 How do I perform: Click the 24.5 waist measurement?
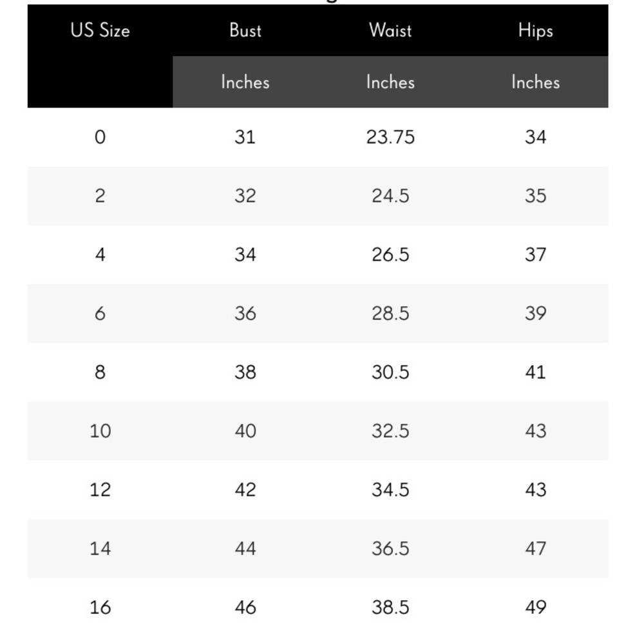click(x=390, y=196)
